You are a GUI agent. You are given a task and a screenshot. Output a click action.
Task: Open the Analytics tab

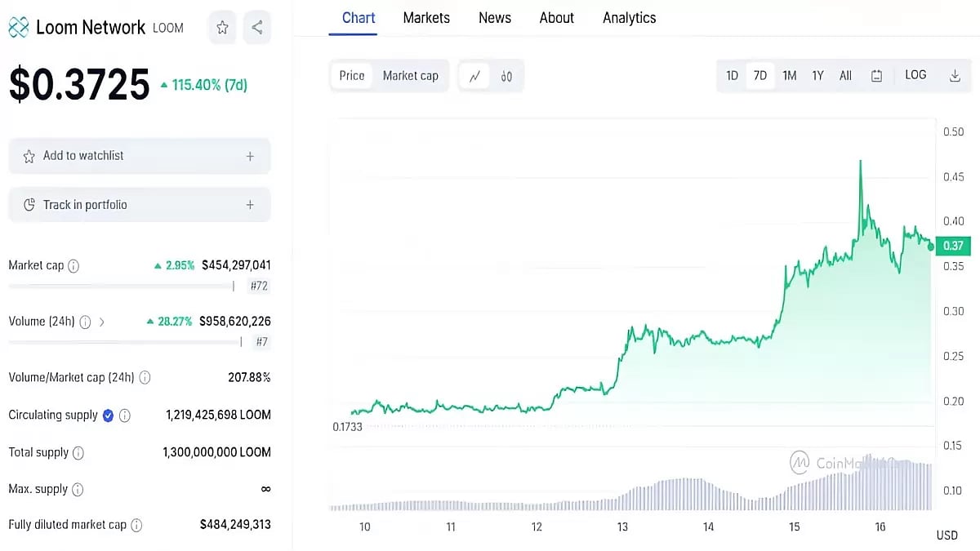629,17
